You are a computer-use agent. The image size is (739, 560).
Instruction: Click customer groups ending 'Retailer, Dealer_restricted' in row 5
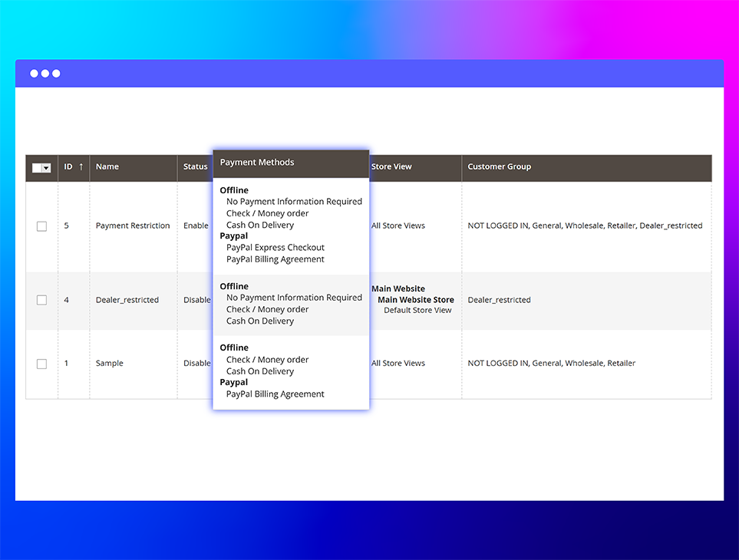click(585, 226)
